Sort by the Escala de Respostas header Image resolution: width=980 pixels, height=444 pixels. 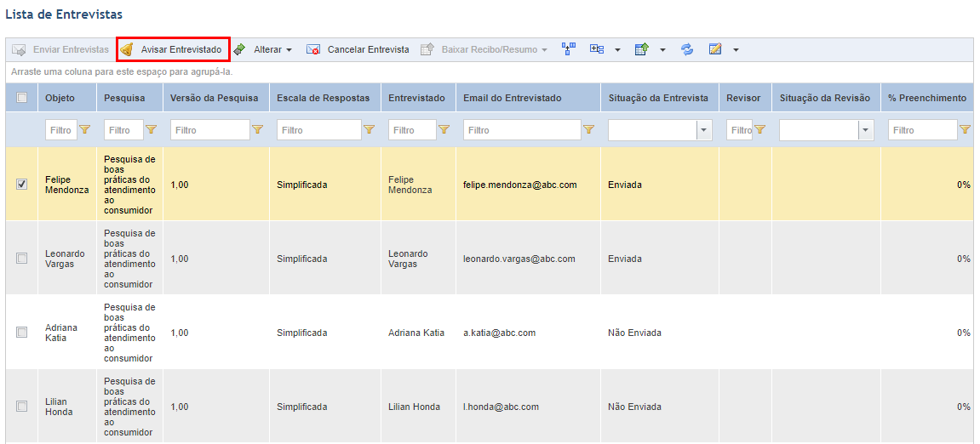(324, 98)
